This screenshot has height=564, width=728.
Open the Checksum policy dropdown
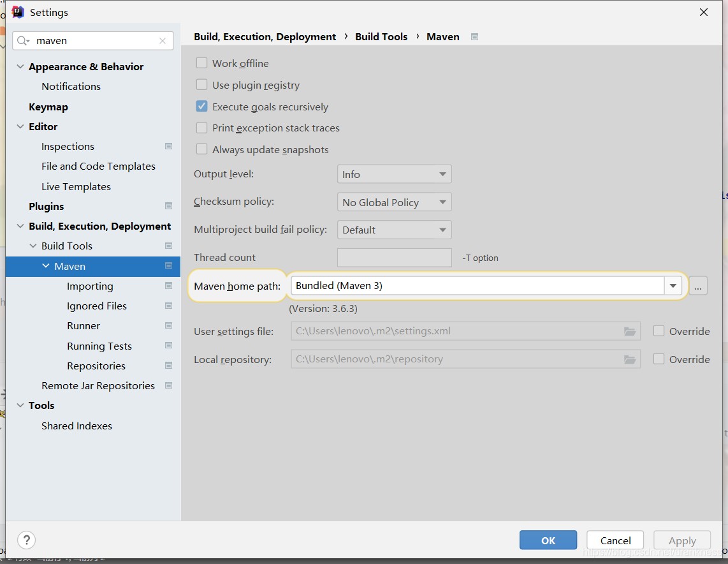[394, 202]
